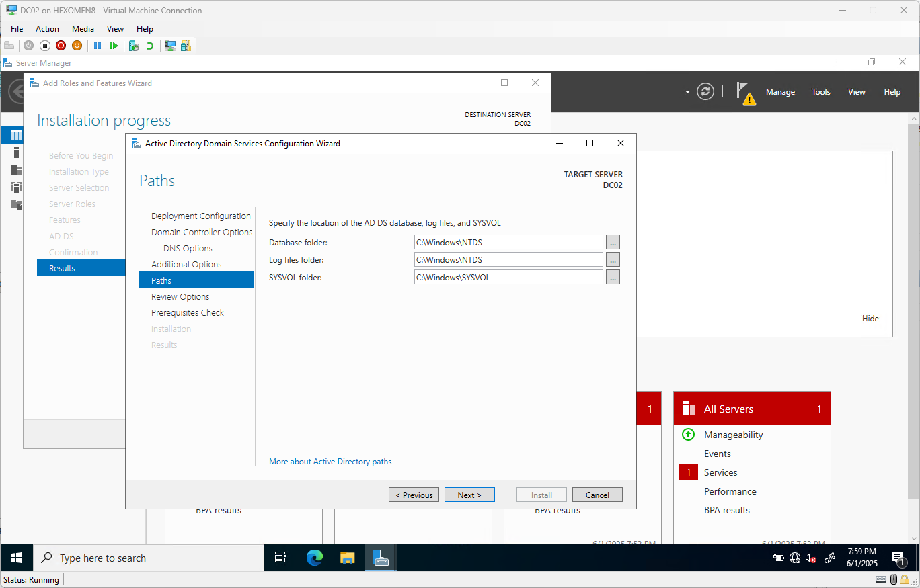Select Results in Add Roles wizard

pyautogui.click(x=81, y=268)
